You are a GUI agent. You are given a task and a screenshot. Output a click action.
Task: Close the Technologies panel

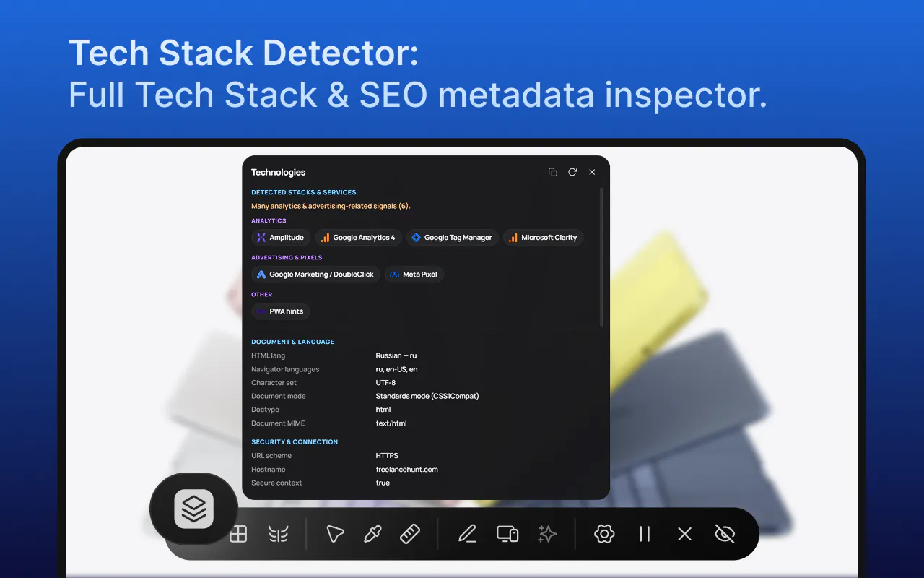592,172
